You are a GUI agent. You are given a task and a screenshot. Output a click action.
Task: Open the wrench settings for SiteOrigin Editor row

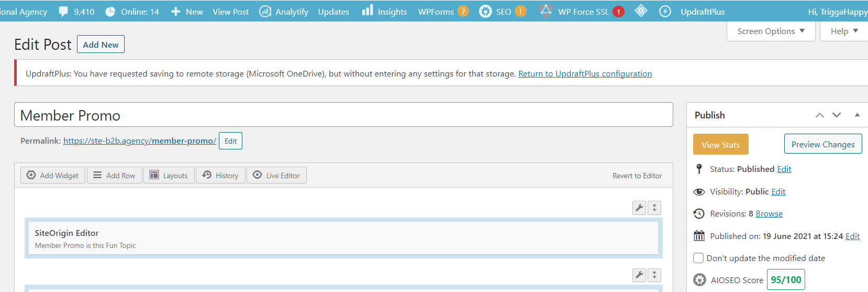coord(639,208)
